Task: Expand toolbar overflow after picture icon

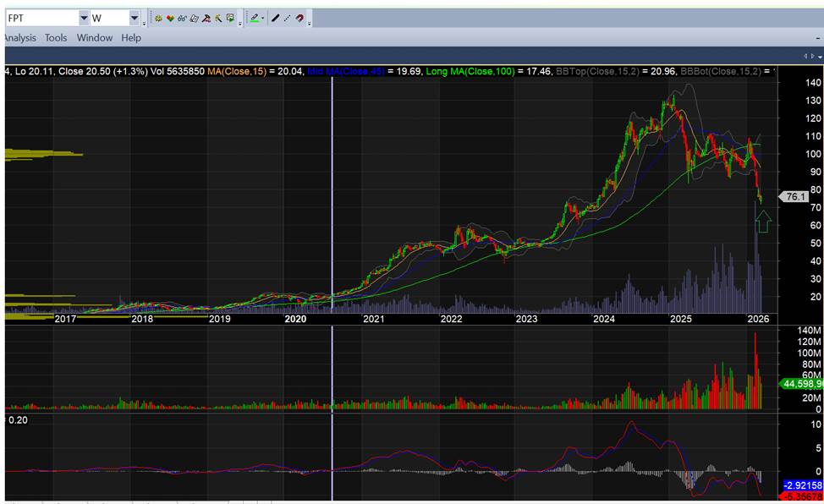Action: 240,23
